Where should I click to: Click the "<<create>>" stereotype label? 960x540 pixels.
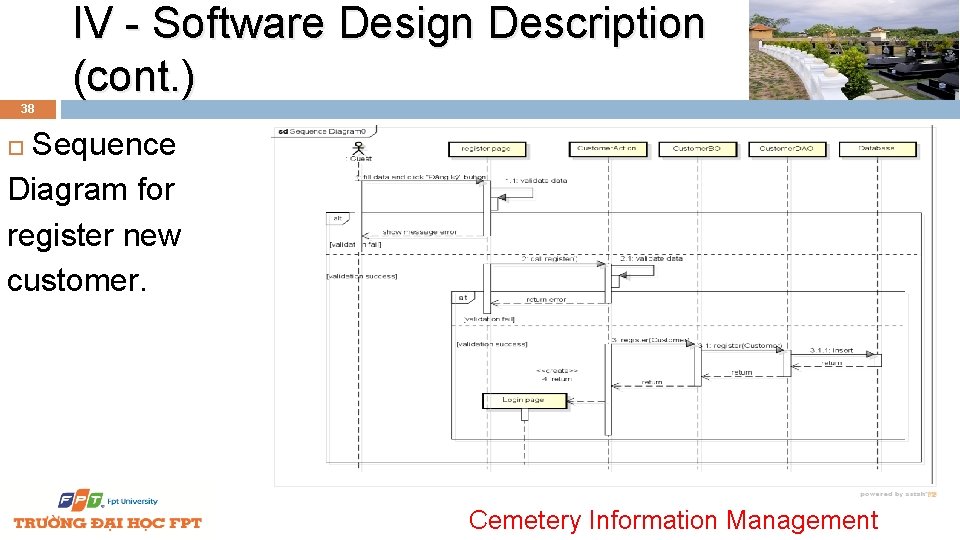(557, 371)
